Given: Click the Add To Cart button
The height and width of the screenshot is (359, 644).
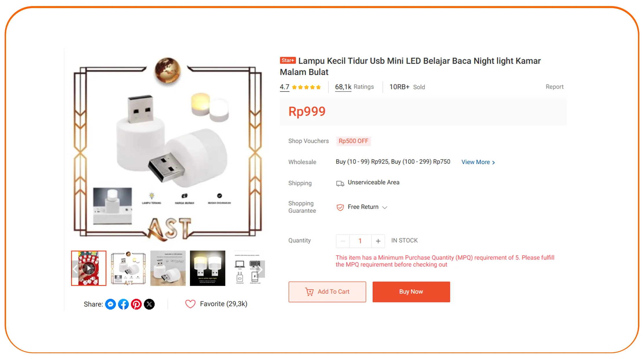Looking at the screenshot, I should pyautogui.click(x=327, y=292).
